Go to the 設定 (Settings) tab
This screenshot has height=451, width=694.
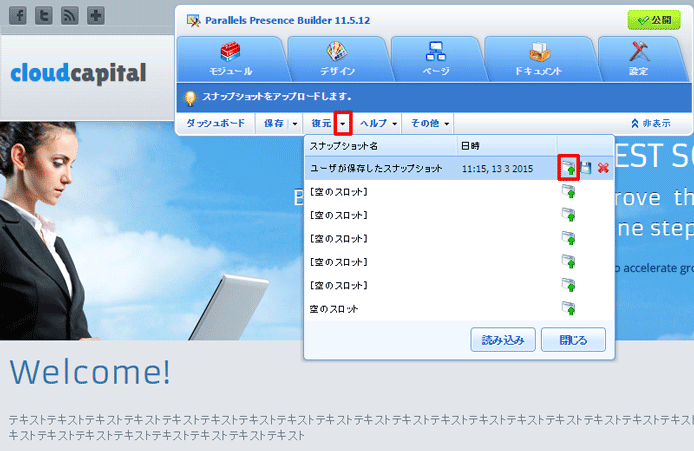[x=639, y=59]
